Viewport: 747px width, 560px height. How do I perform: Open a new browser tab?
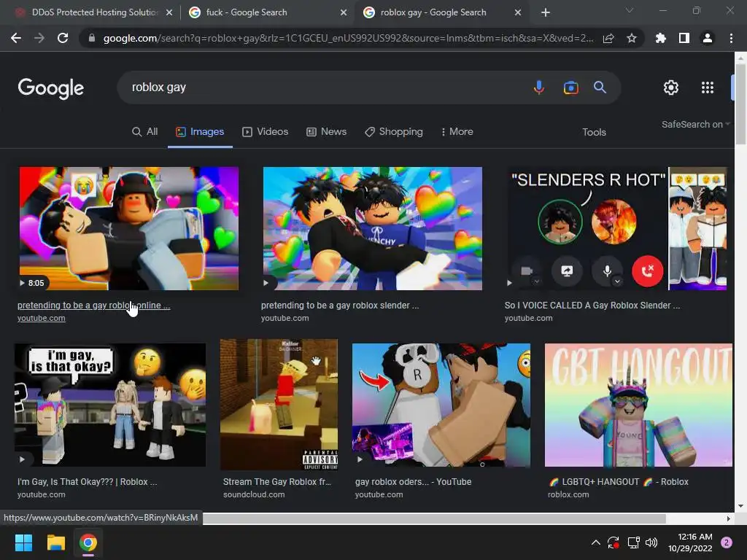point(546,12)
